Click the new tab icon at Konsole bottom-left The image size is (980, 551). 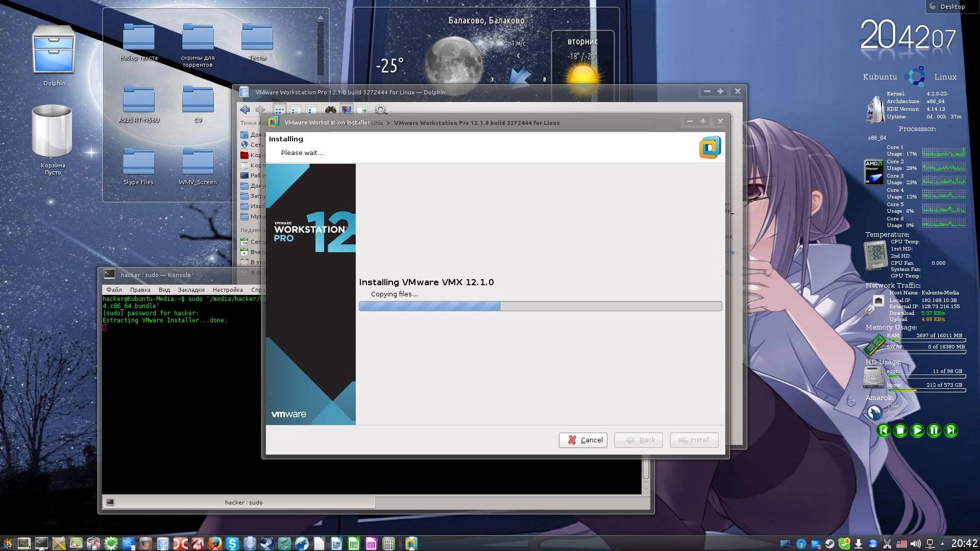point(110,503)
